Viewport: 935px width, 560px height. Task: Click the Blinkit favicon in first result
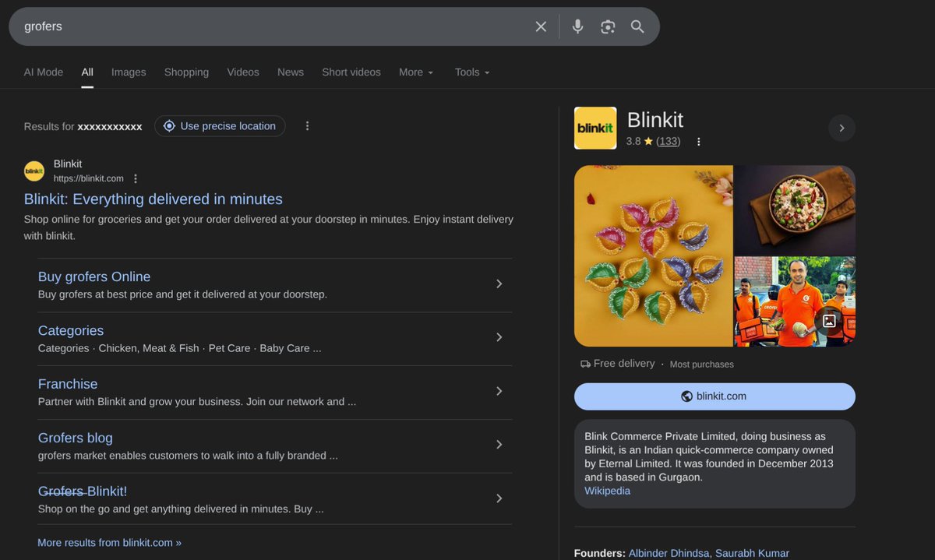click(x=34, y=171)
